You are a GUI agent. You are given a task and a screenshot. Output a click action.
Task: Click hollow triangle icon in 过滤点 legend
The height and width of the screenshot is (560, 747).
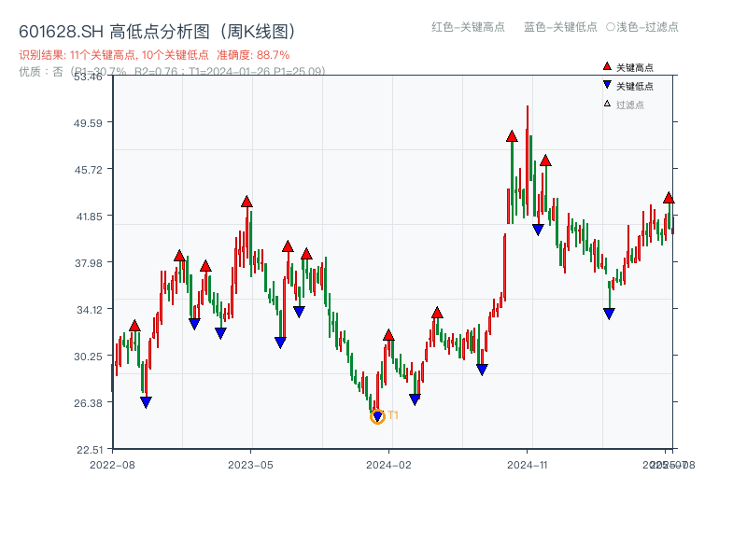pos(607,104)
